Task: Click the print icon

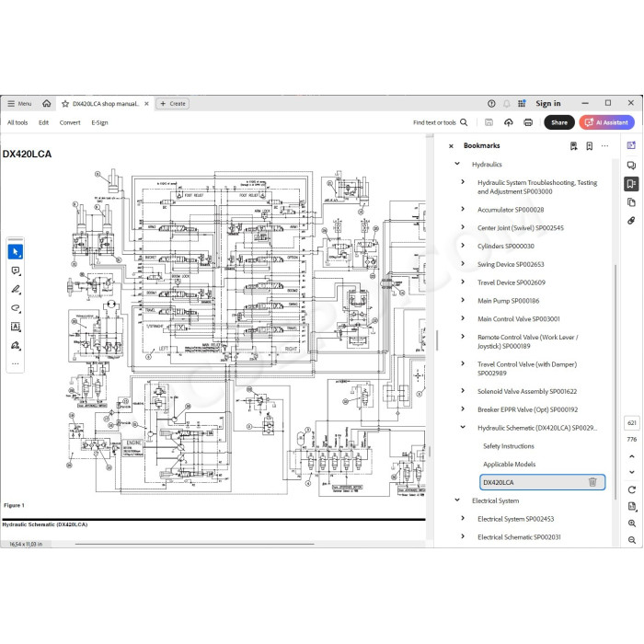Action: (528, 122)
